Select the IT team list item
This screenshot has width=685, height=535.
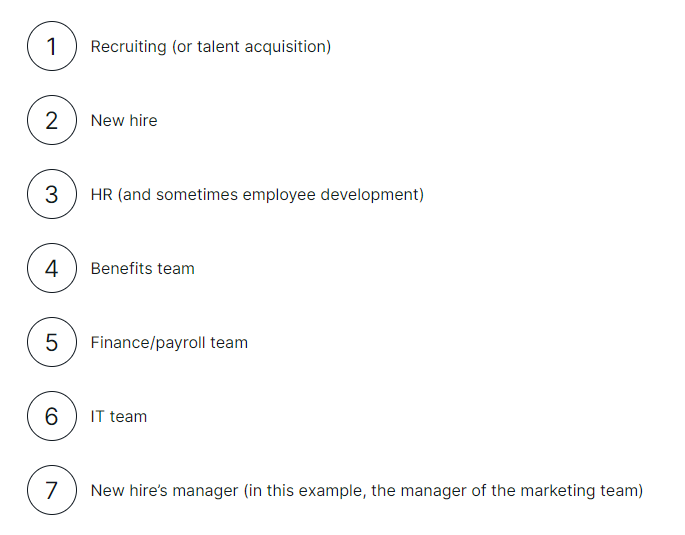(119, 417)
